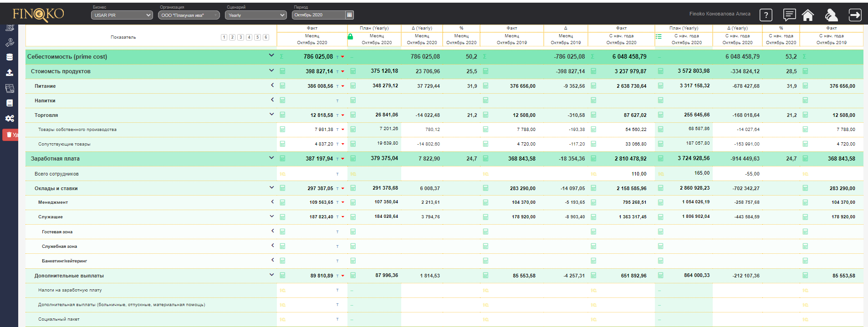Collapse the Заработная плата row
868x327 pixels.
pyautogui.click(x=271, y=158)
